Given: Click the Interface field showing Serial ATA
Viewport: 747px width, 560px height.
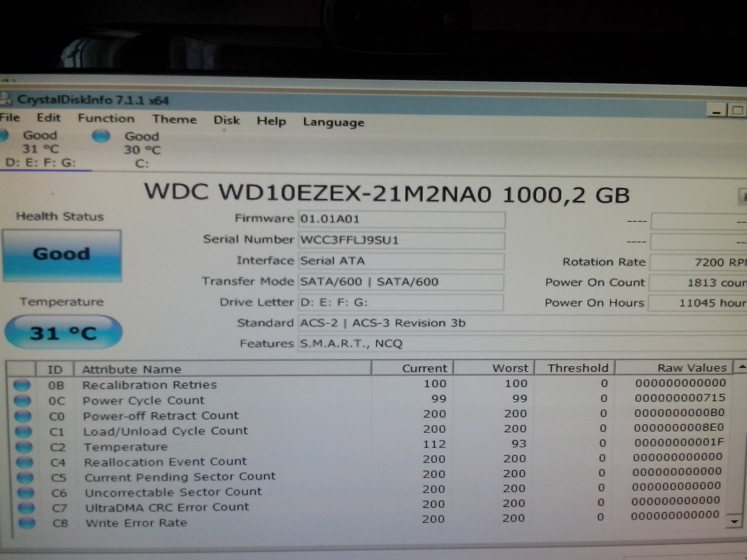Looking at the screenshot, I should 401,261.
